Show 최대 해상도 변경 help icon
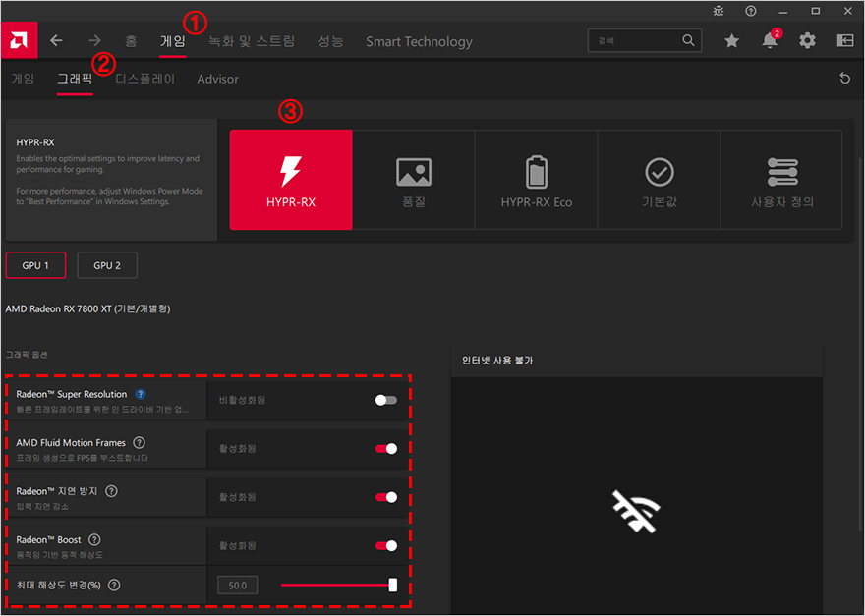This screenshot has height=616, width=865. [x=114, y=586]
